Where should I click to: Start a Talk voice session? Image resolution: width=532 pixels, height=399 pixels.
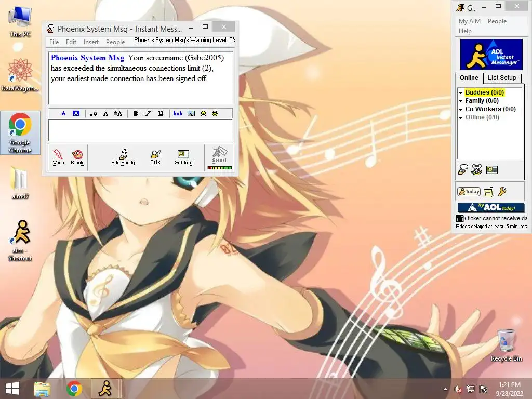tap(155, 157)
